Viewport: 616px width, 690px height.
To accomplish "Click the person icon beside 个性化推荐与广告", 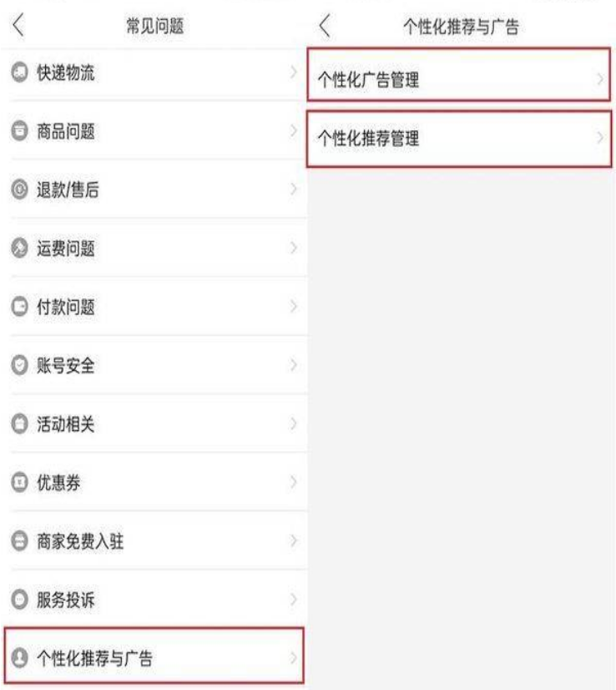I will [19, 658].
